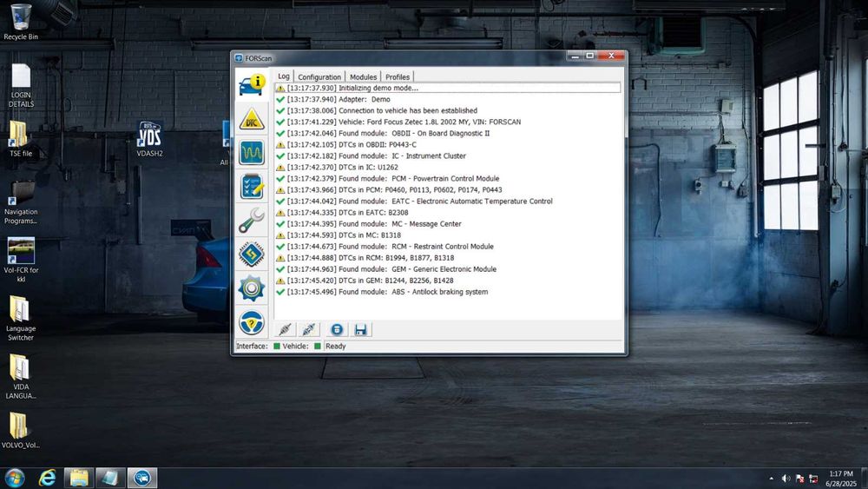Select 'Found module: MC - Message Center' line
The image size is (868, 489).
(447, 224)
